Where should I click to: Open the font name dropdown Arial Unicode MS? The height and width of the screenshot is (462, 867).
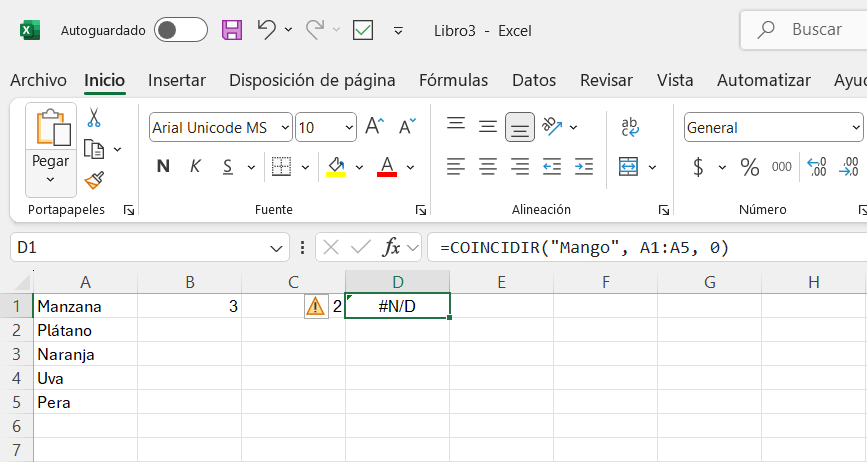coord(221,128)
